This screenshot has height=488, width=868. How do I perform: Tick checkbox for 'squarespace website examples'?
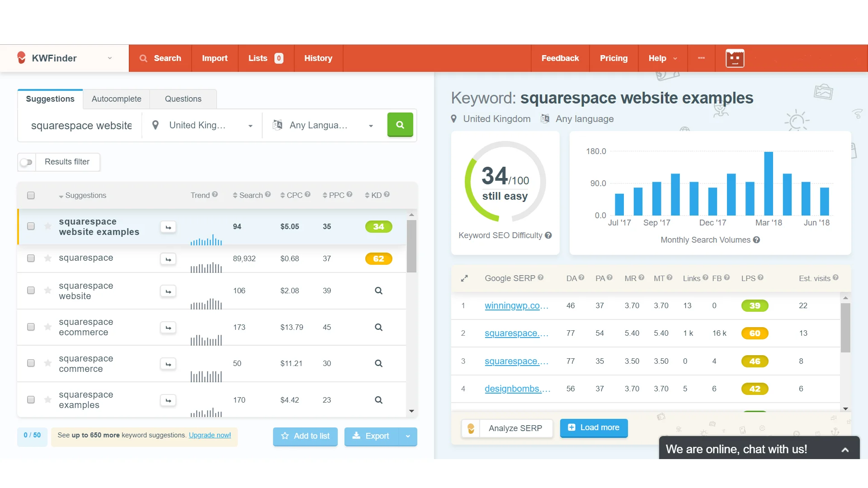point(31,226)
